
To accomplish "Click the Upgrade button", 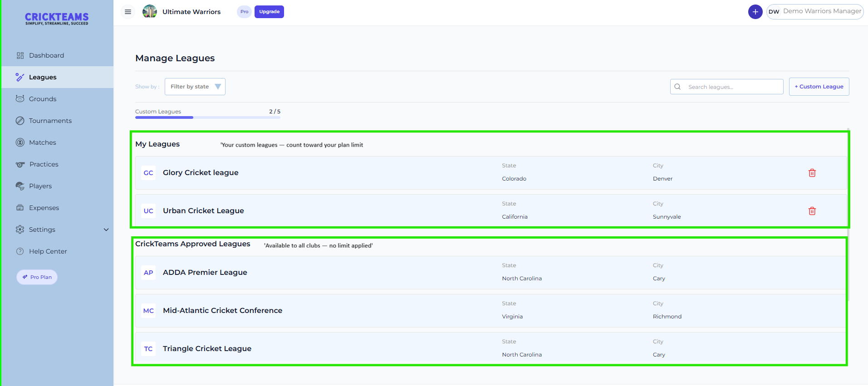I will [269, 12].
